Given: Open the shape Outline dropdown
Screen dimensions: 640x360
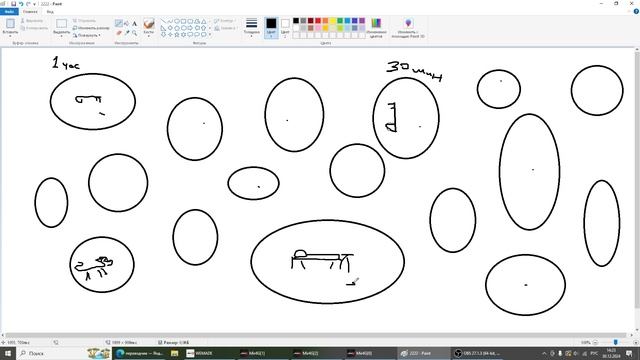Looking at the screenshot, I should coord(224,21).
